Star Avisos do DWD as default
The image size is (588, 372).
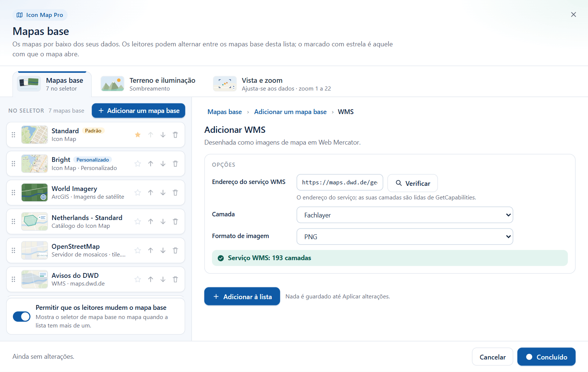[138, 279]
